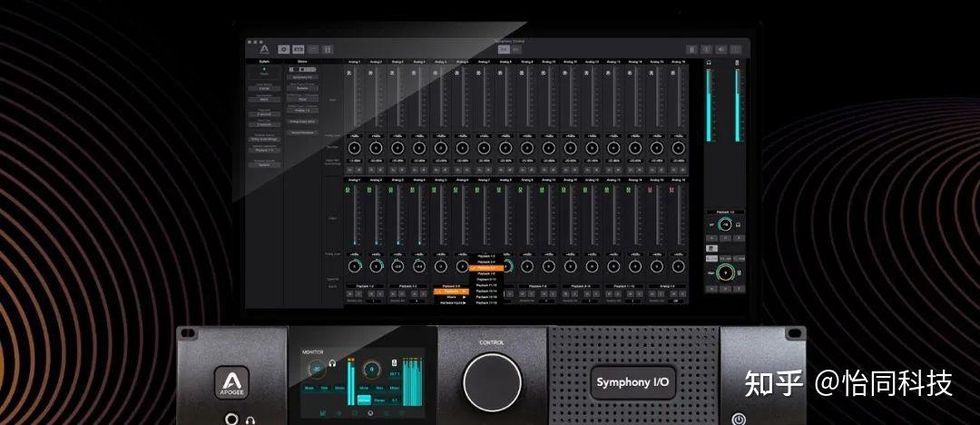Select Playback 3-4 in popup menu

(x=486, y=262)
